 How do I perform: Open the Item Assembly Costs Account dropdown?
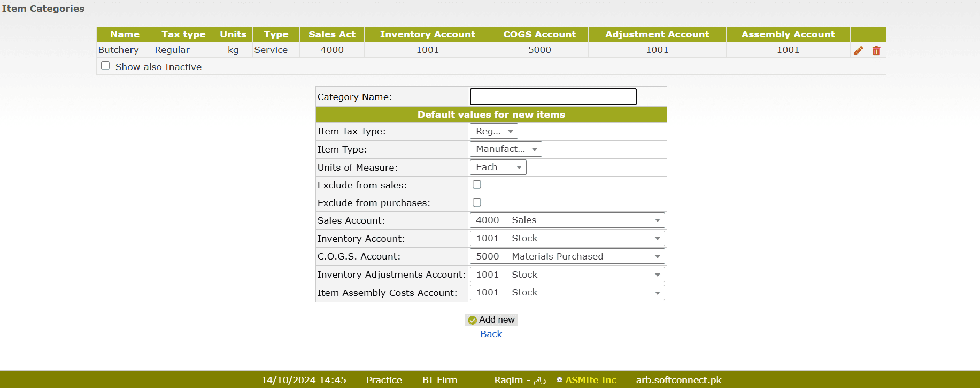567,293
